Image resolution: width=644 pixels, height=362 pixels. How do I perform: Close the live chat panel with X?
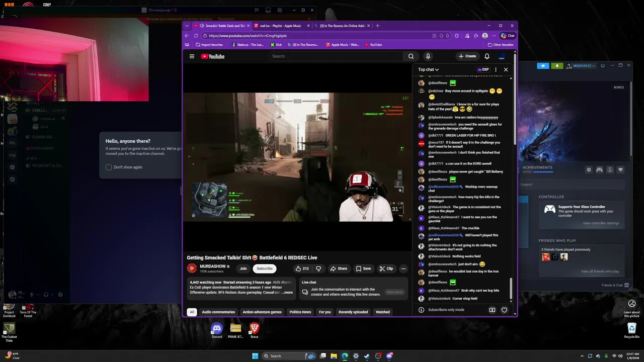[506, 69]
